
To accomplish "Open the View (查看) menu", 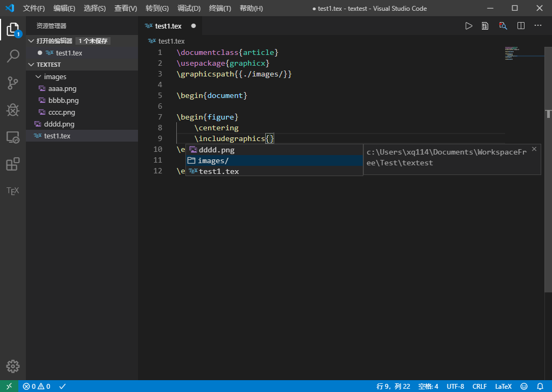I will [126, 9].
